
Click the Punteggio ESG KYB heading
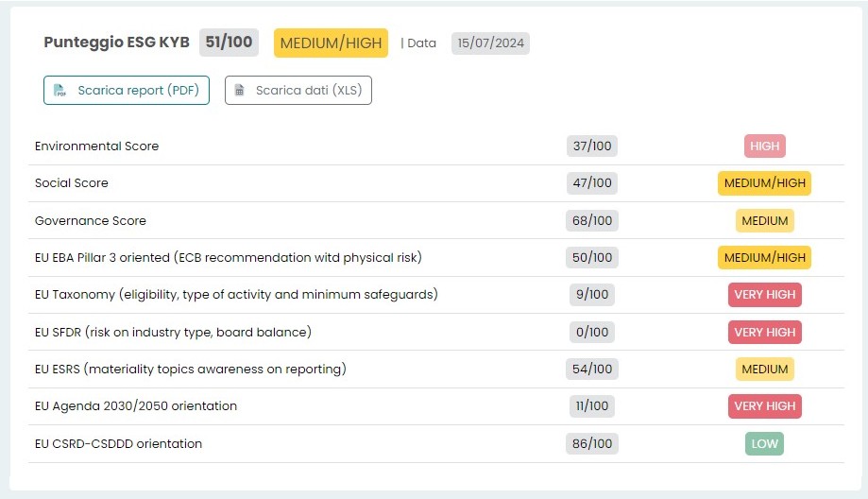[x=116, y=43]
